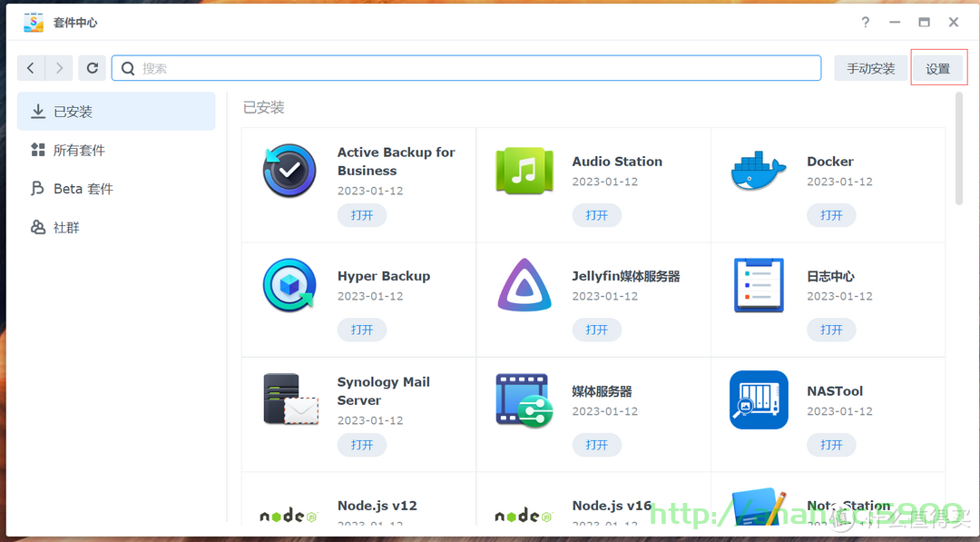980x542 pixels.
Task: Click the Node.js v12 logo icon
Action: click(x=289, y=516)
